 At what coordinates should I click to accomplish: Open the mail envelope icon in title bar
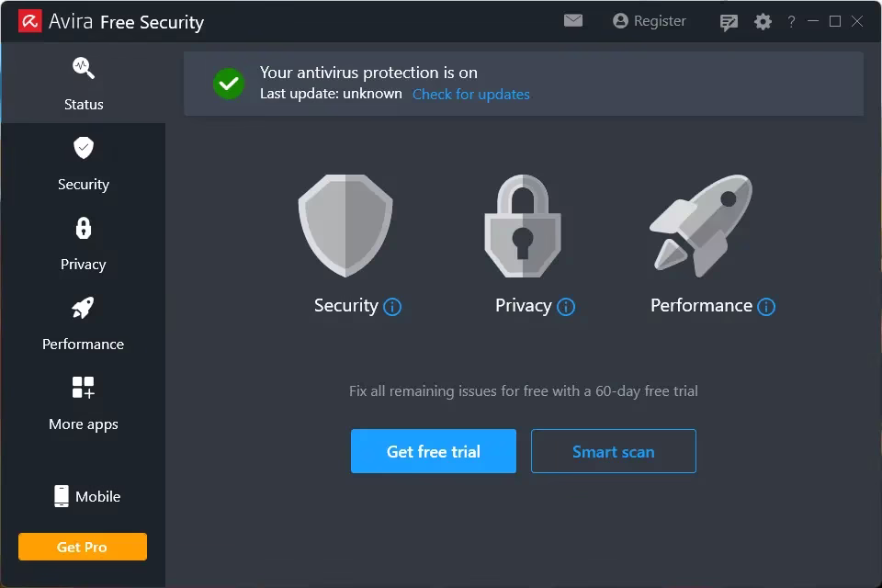[x=573, y=20]
